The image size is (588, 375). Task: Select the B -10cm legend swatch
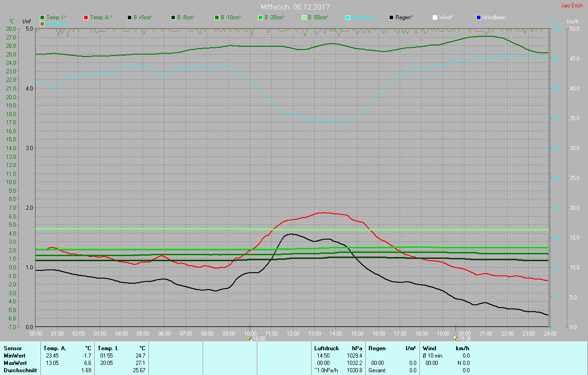(217, 17)
